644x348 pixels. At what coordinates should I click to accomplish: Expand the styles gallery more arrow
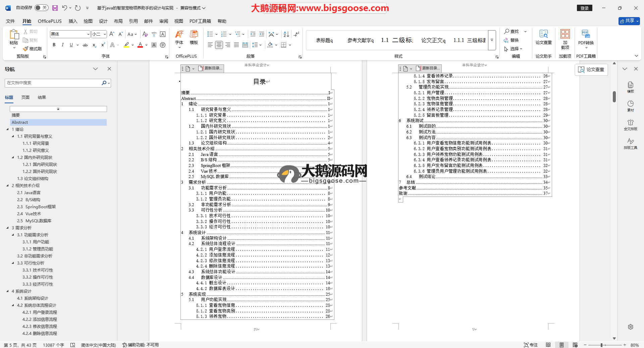(492, 40)
